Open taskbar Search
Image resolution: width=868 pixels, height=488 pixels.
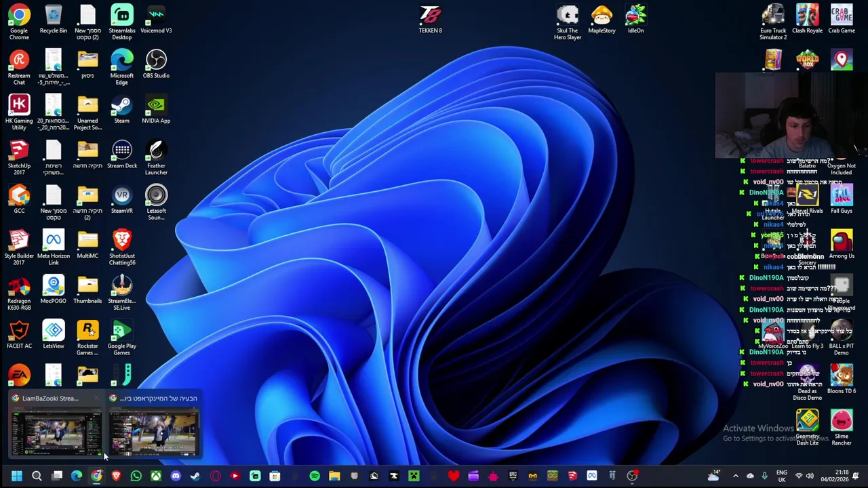pyautogui.click(x=37, y=476)
